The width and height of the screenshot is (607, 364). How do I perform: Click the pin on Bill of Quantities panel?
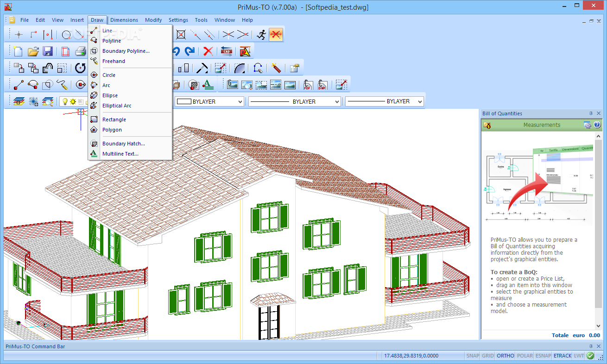[x=591, y=113]
